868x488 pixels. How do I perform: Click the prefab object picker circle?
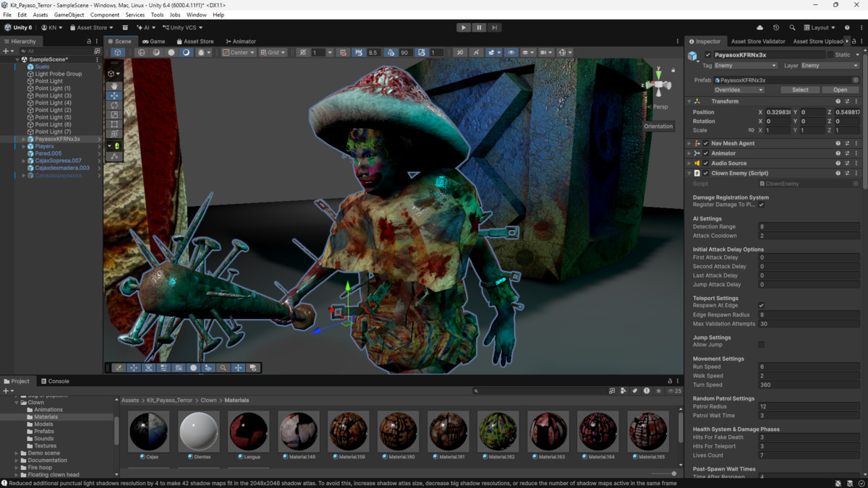tap(856, 80)
